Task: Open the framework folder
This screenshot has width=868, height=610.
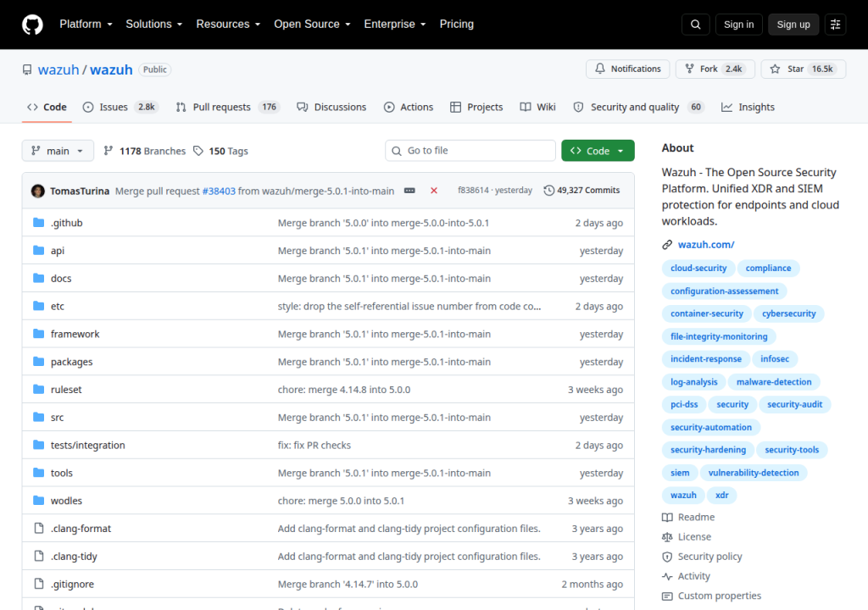Action: (75, 334)
